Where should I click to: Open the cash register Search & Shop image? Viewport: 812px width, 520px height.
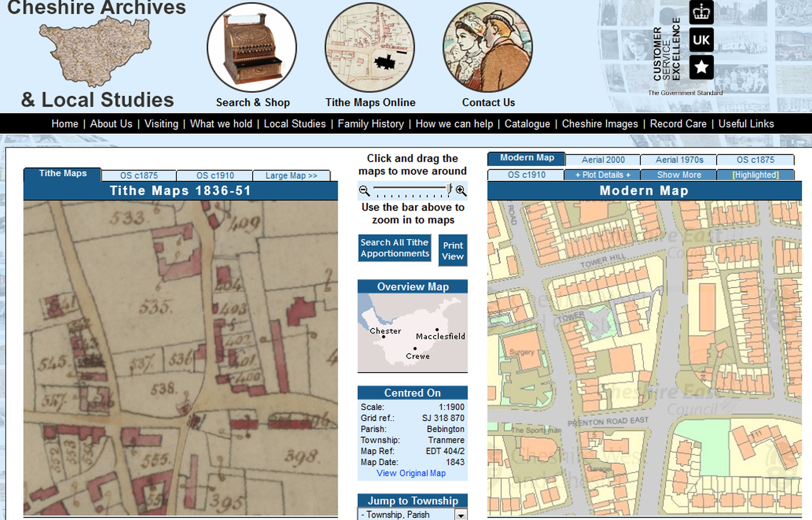tap(252, 47)
